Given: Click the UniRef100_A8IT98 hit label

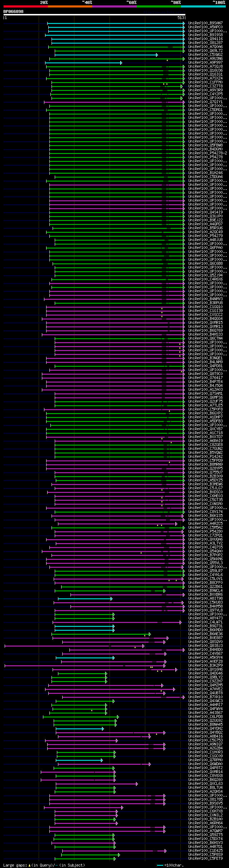Looking at the screenshot, I should (205, 599).
